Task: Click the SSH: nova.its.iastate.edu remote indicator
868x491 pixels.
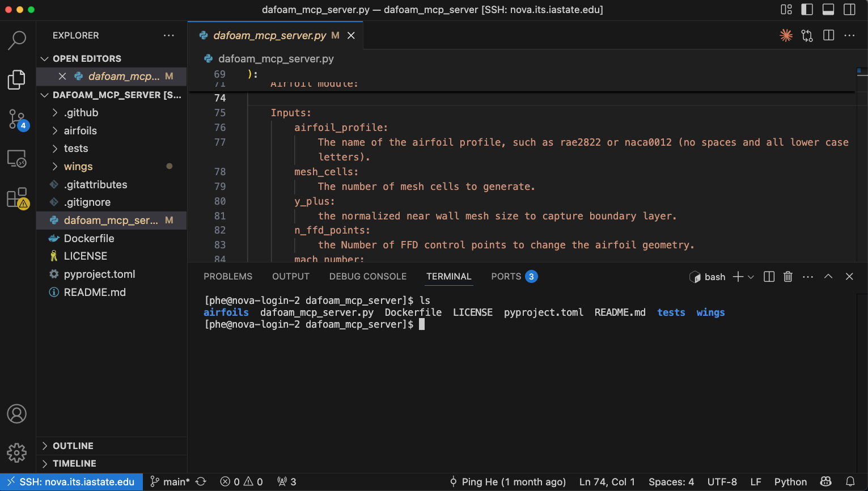Action: (71, 482)
